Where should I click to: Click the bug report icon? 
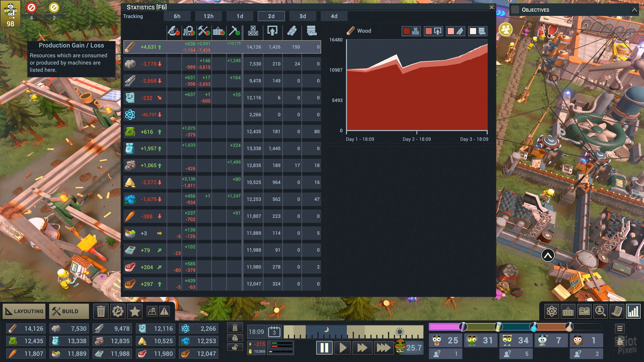click(x=620, y=342)
